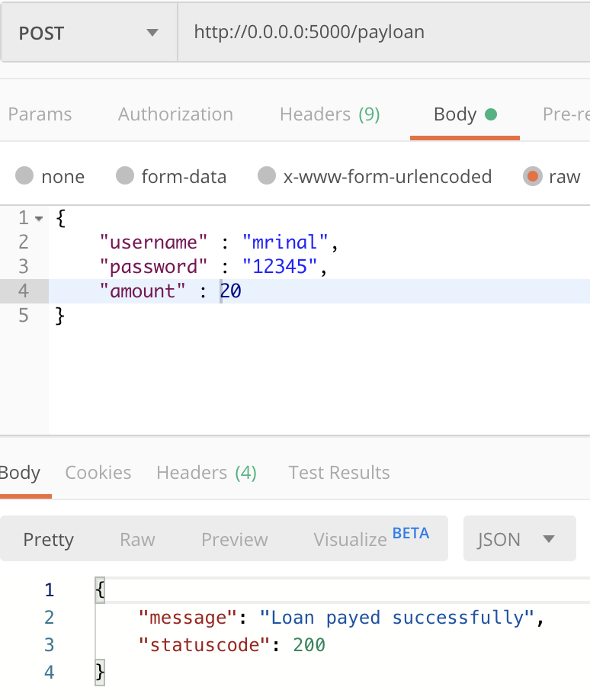Open the Authorization tab

[x=175, y=114]
